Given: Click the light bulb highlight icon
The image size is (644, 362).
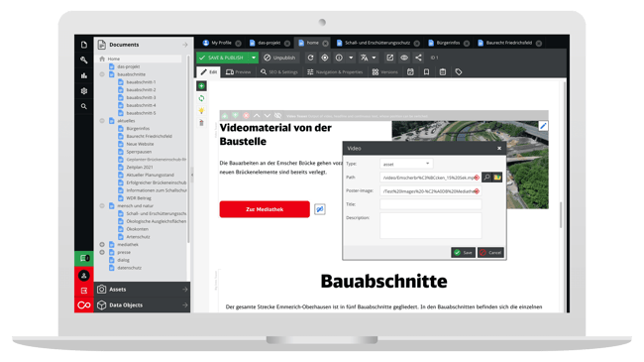Looking at the screenshot, I should point(201,111).
